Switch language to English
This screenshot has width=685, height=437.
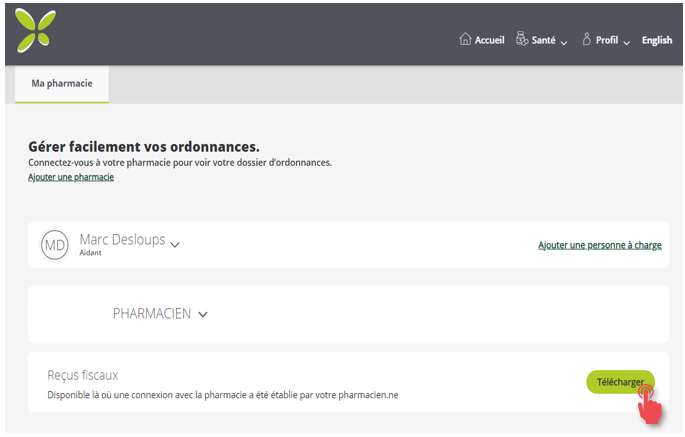click(x=657, y=41)
